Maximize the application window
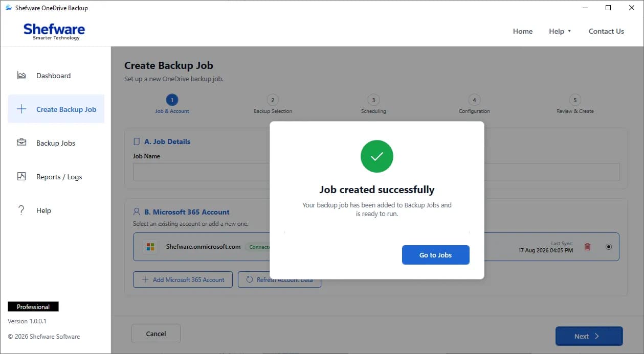The width and height of the screenshot is (644, 354). coord(608,8)
